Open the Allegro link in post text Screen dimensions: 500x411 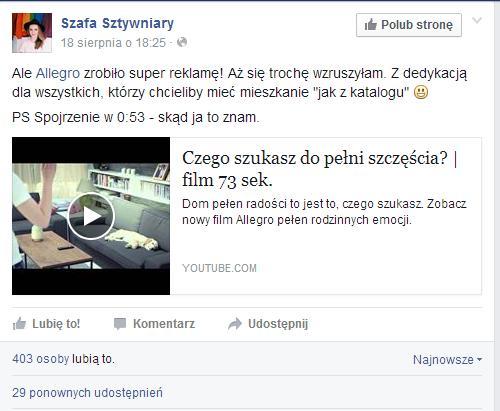pyautogui.click(x=58, y=73)
